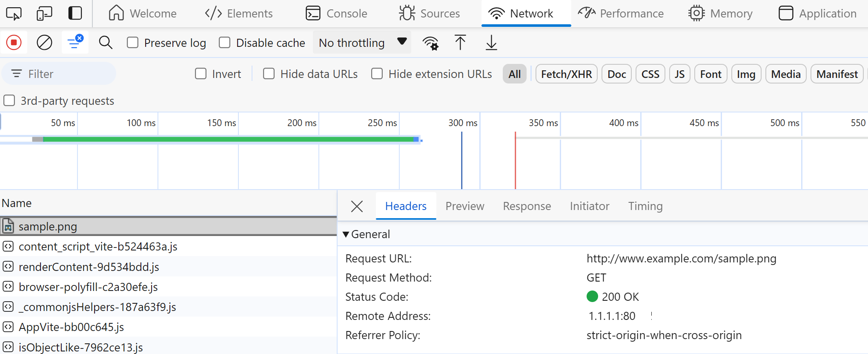This screenshot has width=868, height=354.
Task: Click the red load event marker line
Action: pyautogui.click(x=515, y=160)
